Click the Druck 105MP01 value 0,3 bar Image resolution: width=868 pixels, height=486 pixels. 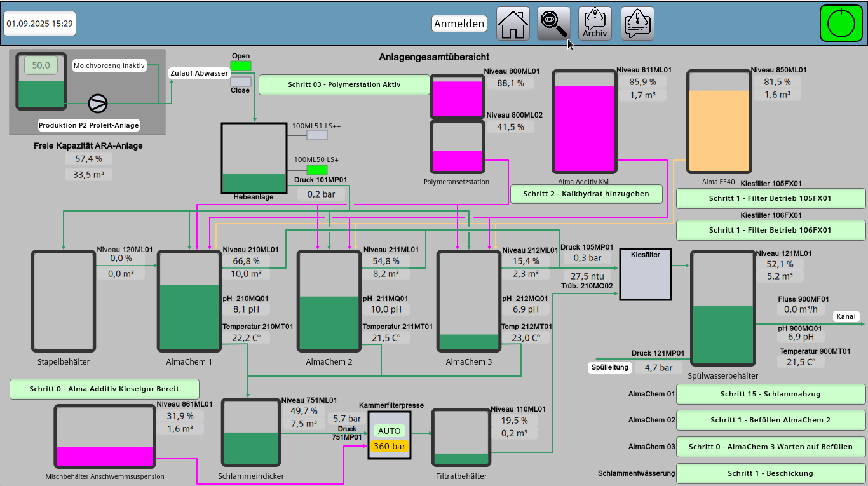587,258
